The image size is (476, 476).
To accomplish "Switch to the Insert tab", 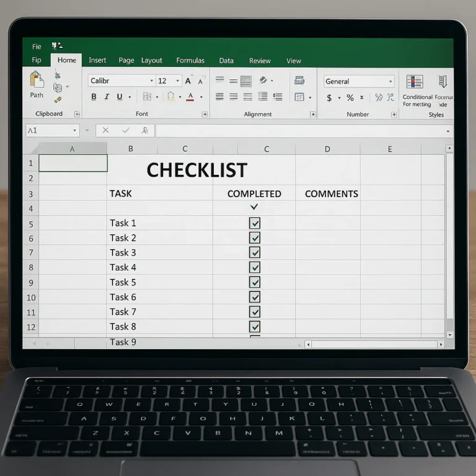I will coord(97,60).
